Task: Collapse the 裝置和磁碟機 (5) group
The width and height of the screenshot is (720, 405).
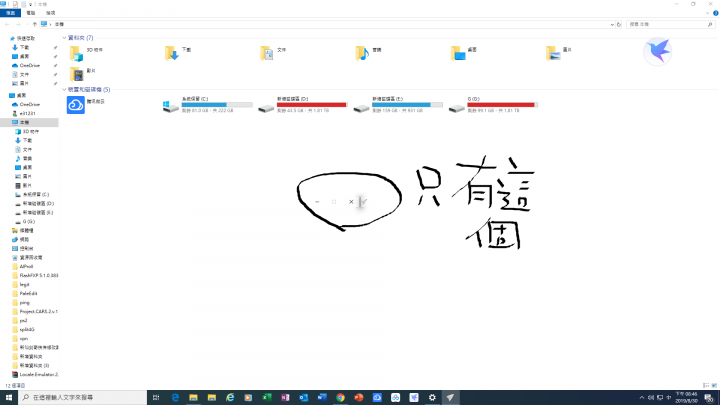Action: pos(64,90)
